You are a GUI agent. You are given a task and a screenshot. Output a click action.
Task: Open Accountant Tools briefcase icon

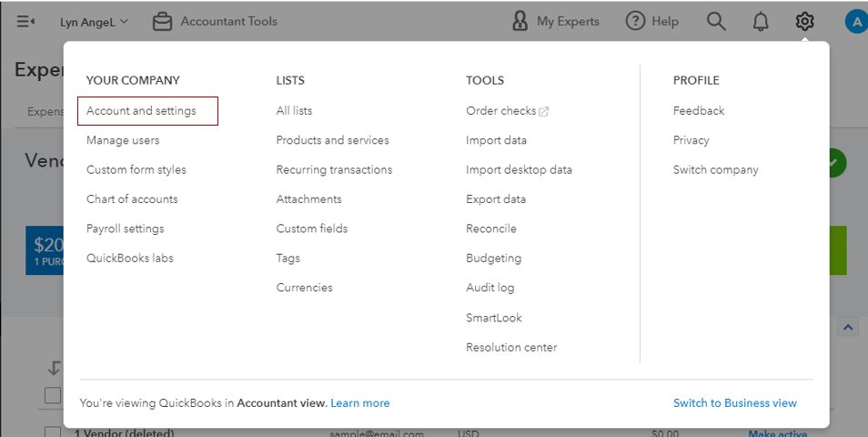pos(162,21)
